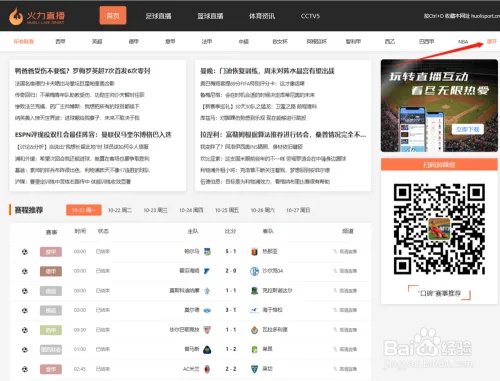Select the 10-21 周一 date tab

click(84, 210)
